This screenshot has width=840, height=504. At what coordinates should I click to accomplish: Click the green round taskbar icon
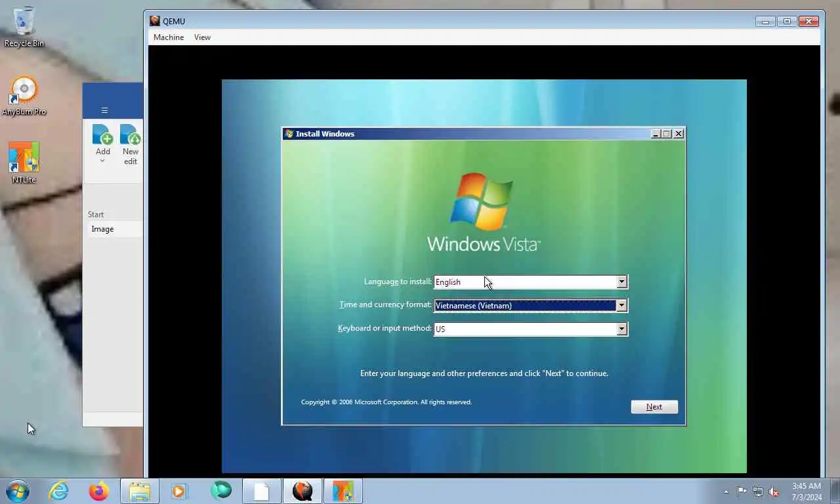(221, 491)
